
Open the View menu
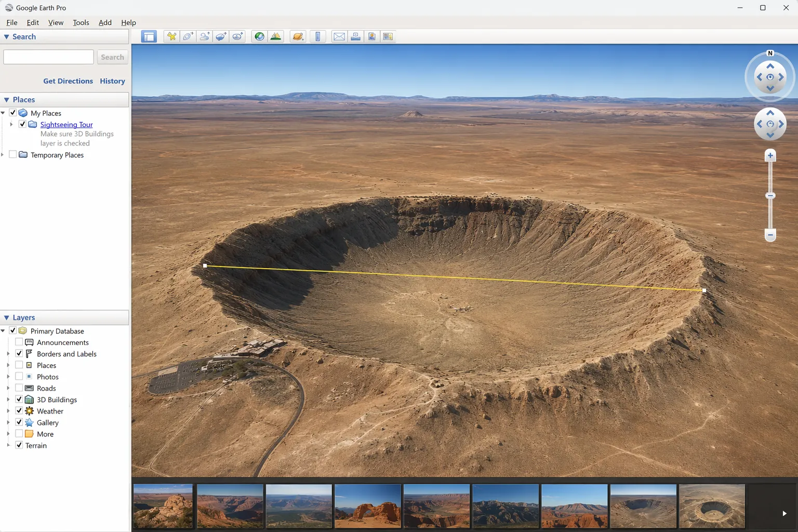point(56,22)
